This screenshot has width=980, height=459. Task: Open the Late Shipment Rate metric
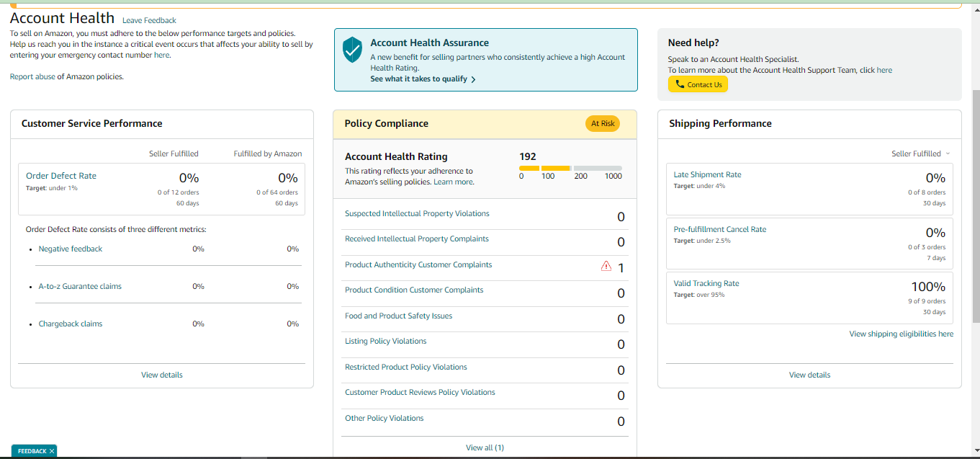click(707, 174)
